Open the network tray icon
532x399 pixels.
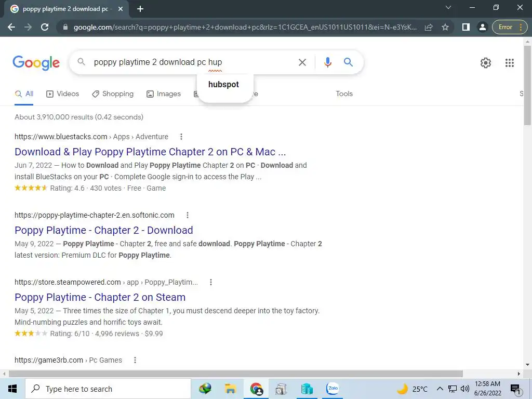[x=452, y=389]
